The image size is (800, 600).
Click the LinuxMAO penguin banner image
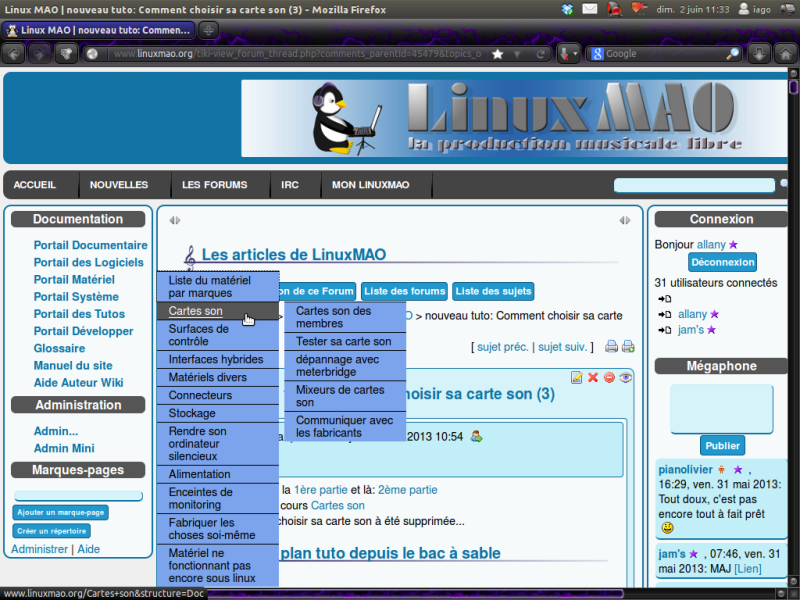tap(514, 118)
